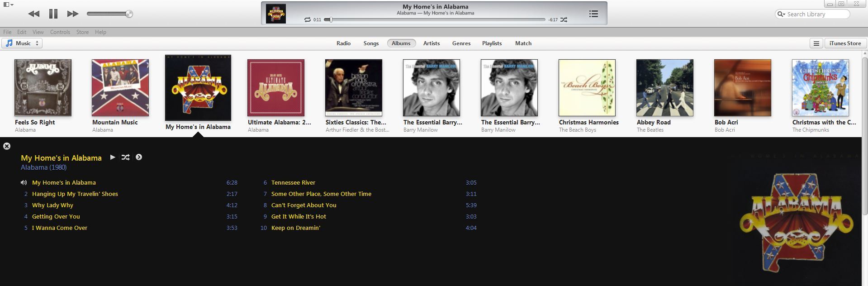The width and height of the screenshot is (868, 286).
Task: Click The Beach Boys artist name
Action: tap(578, 130)
